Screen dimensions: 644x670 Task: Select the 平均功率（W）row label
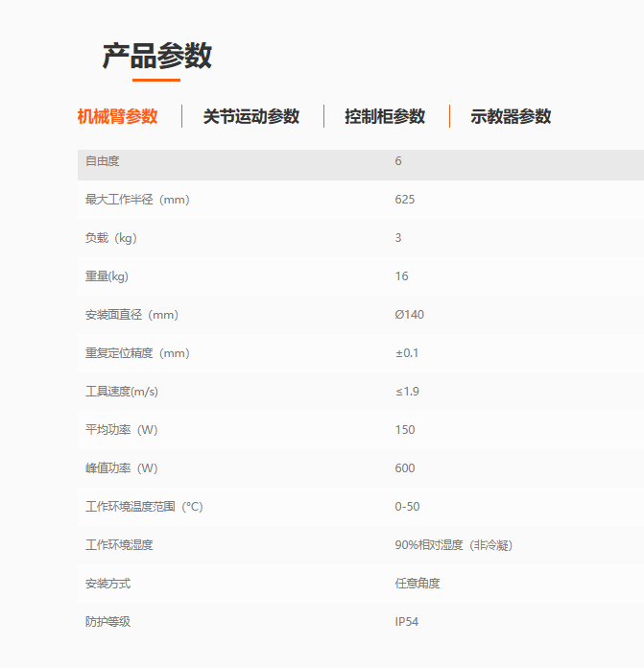point(121,430)
